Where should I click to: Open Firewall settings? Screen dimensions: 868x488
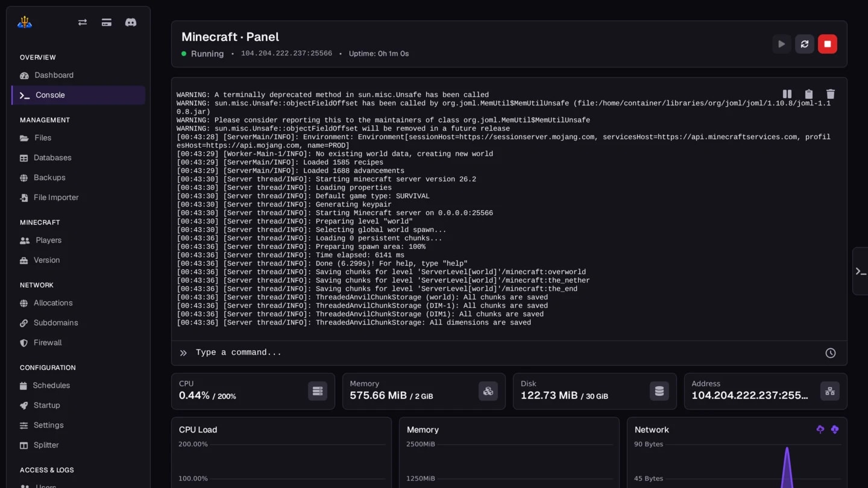[78, 343]
